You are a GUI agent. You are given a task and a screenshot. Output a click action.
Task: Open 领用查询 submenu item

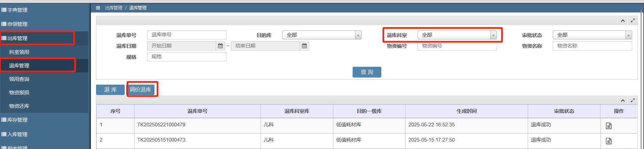tap(44, 79)
